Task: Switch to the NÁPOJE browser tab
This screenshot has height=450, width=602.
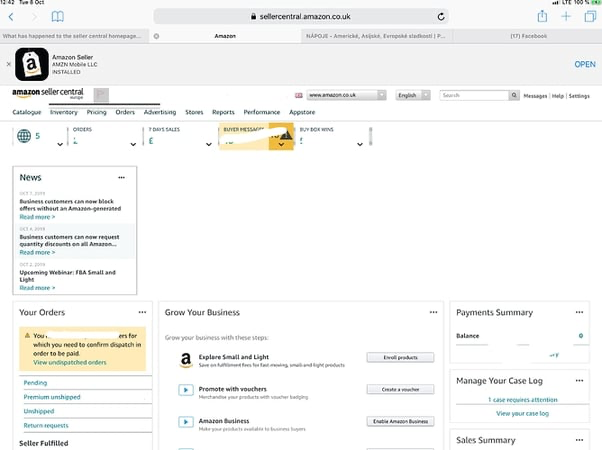Action: tap(376, 36)
